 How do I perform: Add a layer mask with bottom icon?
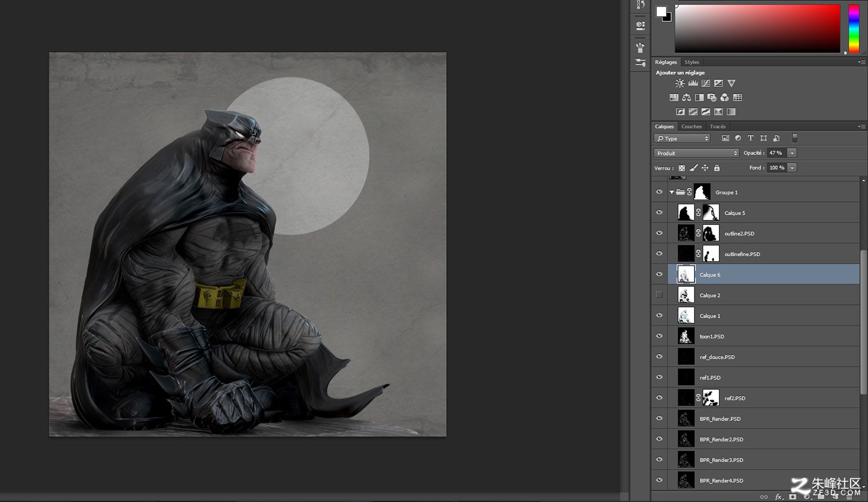click(793, 496)
